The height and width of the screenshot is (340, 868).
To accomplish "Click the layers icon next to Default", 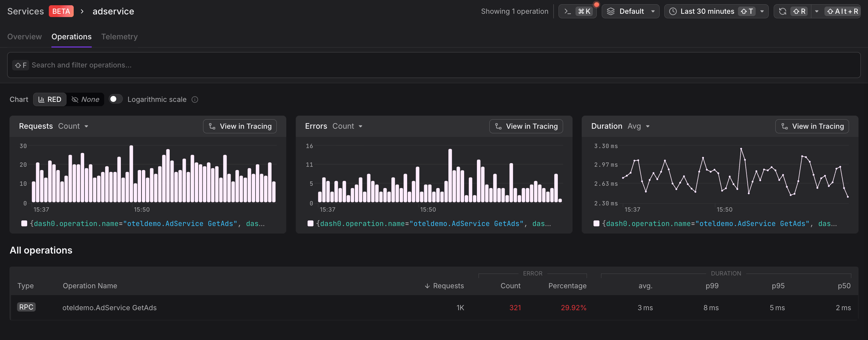I will [x=611, y=11].
